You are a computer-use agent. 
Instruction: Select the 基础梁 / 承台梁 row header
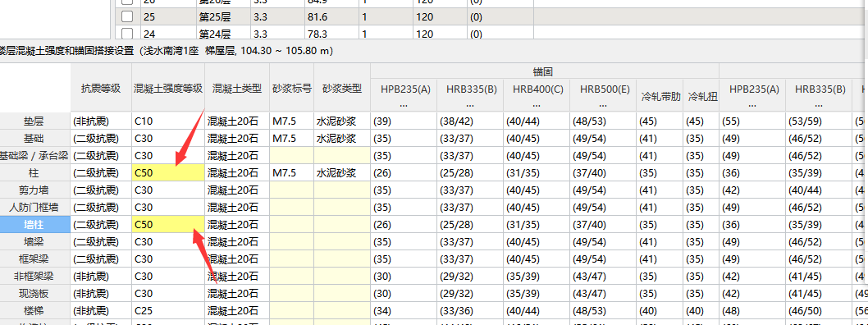pos(35,156)
